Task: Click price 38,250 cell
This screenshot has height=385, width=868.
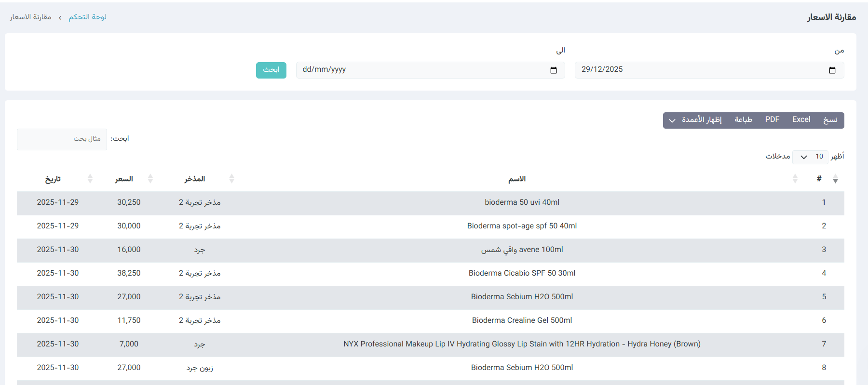Action: (129, 273)
